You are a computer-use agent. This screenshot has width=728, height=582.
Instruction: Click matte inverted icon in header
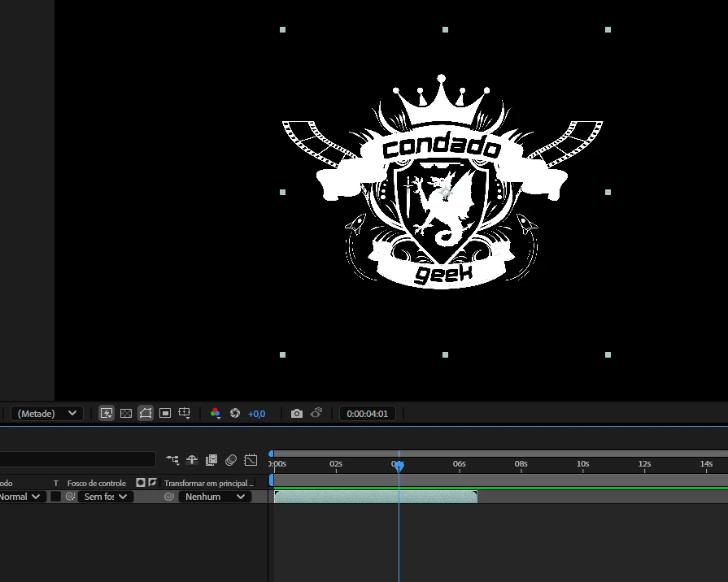[x=152, y=483]
